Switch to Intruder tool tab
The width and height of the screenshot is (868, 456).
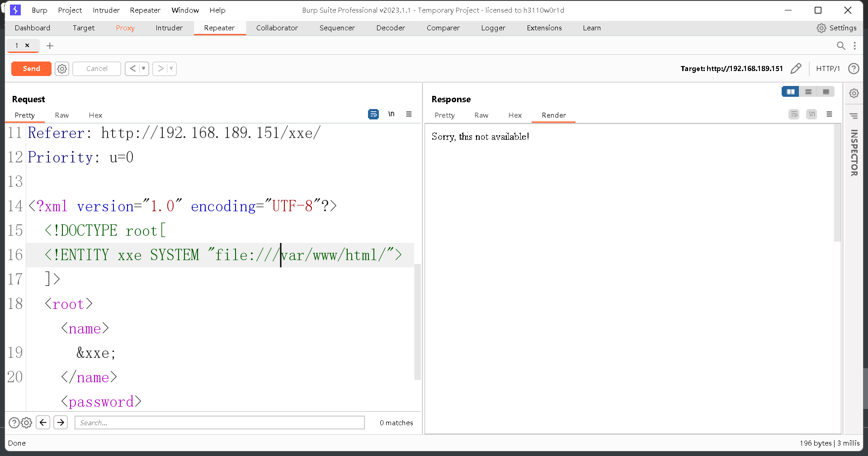(x=169, y=28)
